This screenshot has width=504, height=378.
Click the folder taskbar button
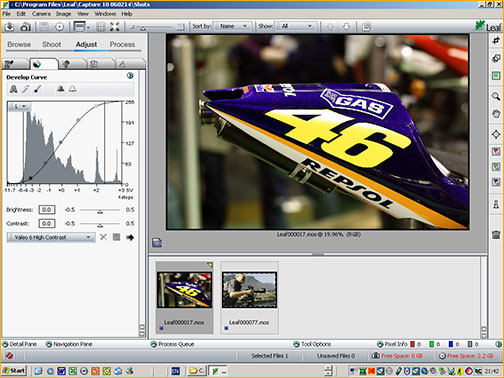(x=197, y=371)
